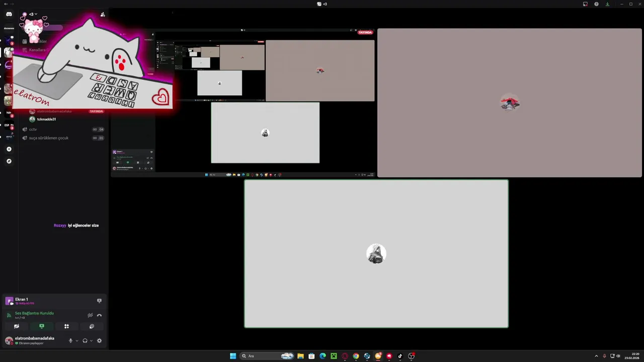
Task: Open the Discord help question mark icon
Action: point(596,4)
